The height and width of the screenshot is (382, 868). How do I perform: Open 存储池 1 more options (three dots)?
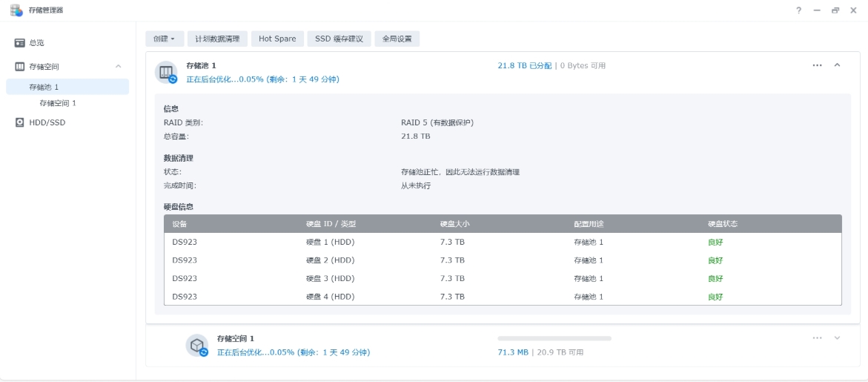click(x=817, y=65)
